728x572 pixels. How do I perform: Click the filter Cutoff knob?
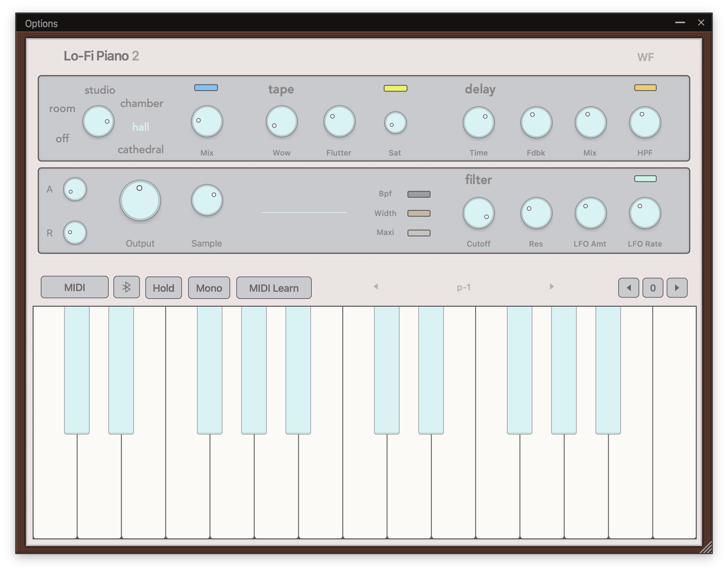pos(478,213)
